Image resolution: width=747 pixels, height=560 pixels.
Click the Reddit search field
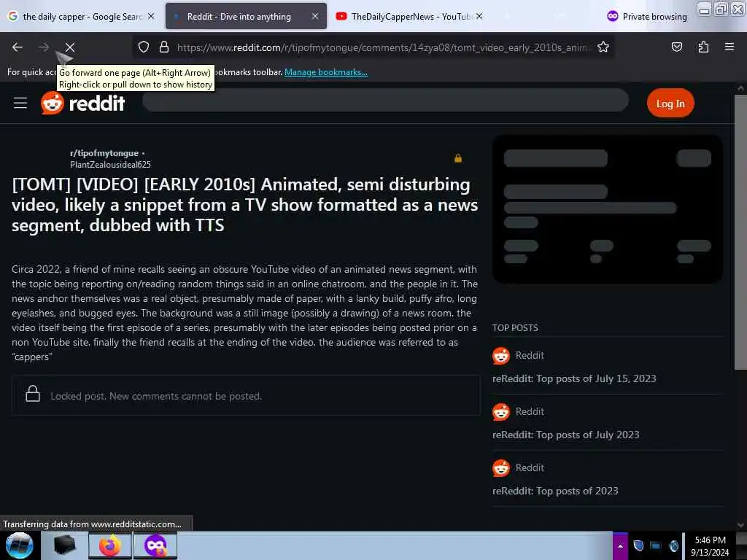pyautogui.click(x=385, y=101)
